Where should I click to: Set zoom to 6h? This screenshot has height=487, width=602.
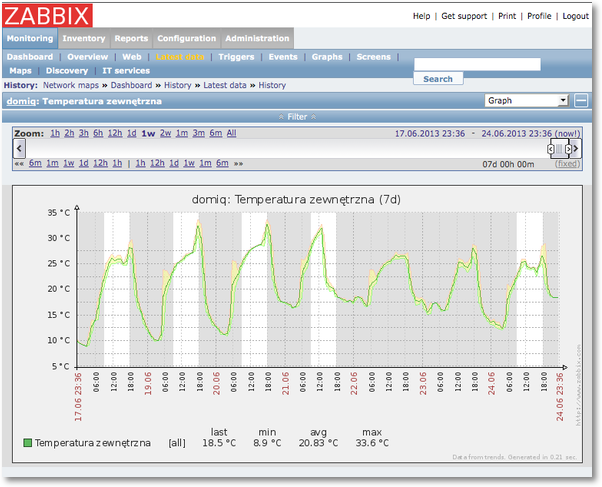[98, 133]
